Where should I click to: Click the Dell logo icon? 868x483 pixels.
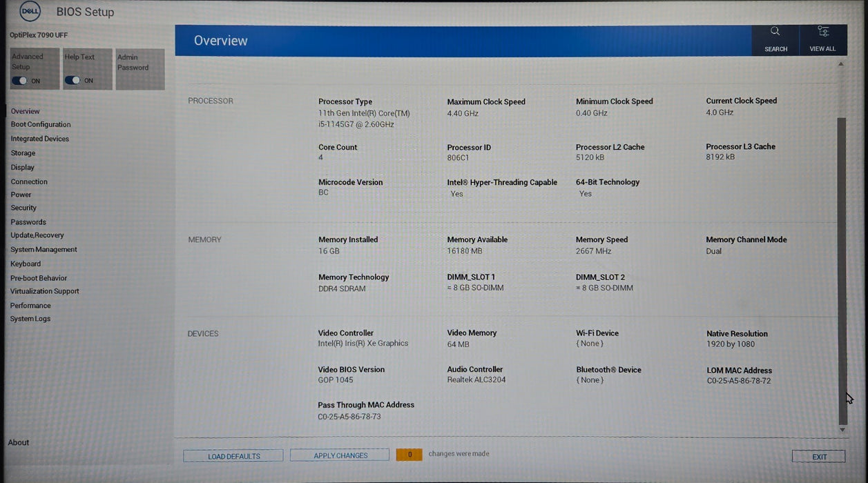[x=30, y=11]
